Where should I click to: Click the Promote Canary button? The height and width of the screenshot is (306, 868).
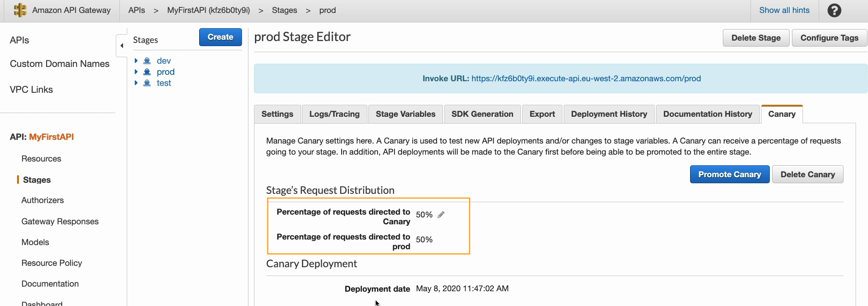point(730,174)
